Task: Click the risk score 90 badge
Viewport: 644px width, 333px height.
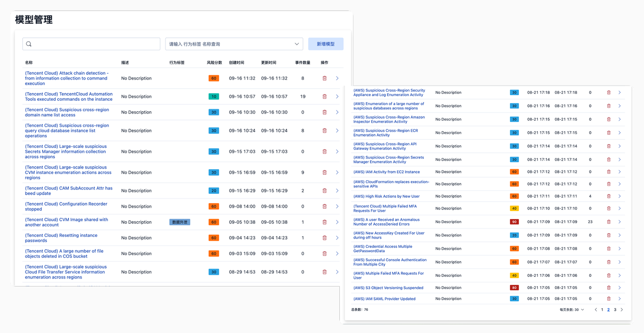Action: (x=514, y=222)
